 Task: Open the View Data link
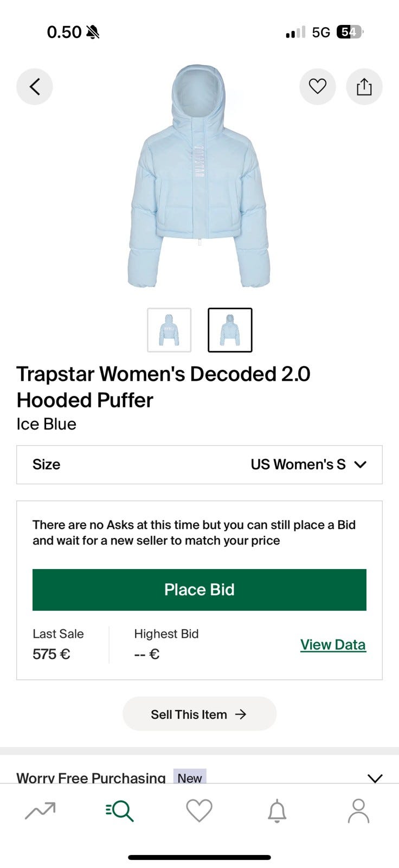(333, 644)
